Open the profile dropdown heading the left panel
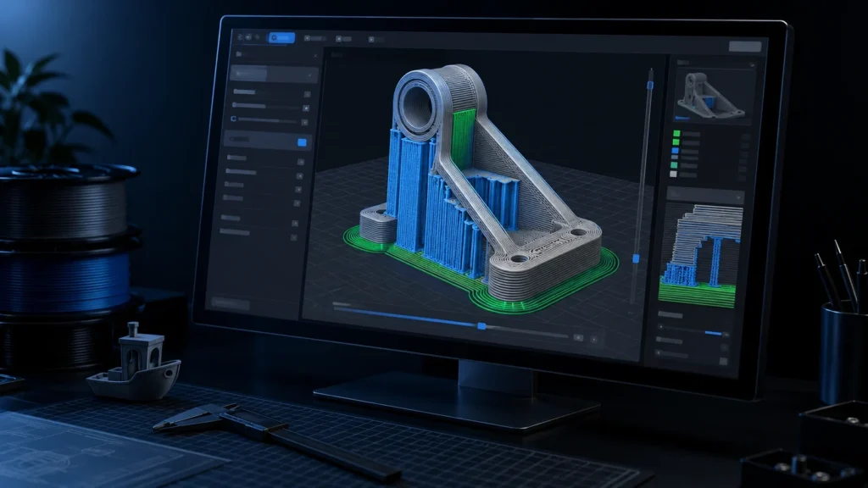The width and height of the screenshot is (868, 488). click(274, 75)
